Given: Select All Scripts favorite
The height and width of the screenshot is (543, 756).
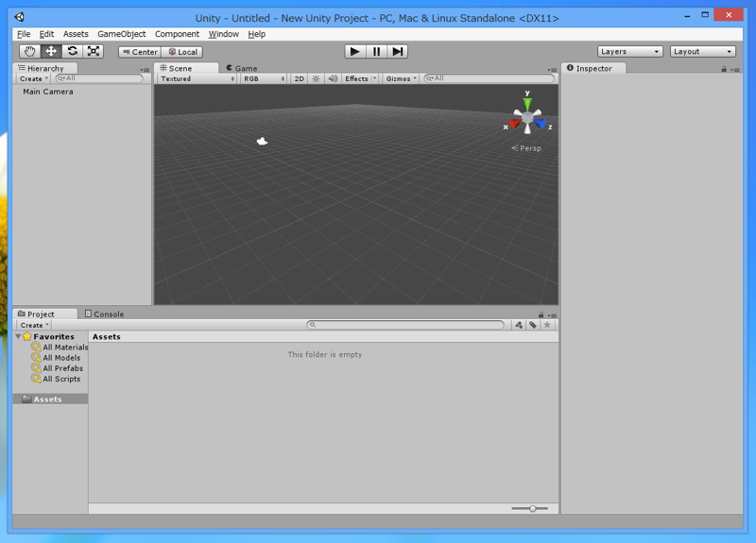Looking at the screenshot, I should click(56, 380).
